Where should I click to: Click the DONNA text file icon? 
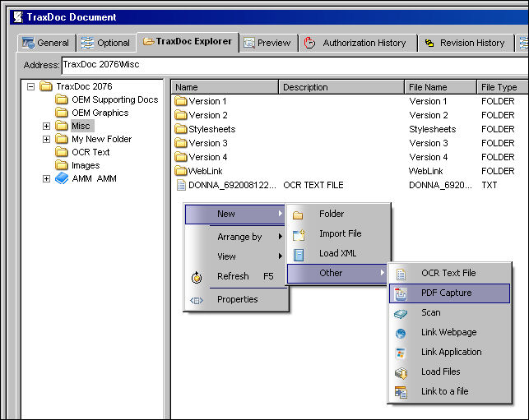pos(182,185)
